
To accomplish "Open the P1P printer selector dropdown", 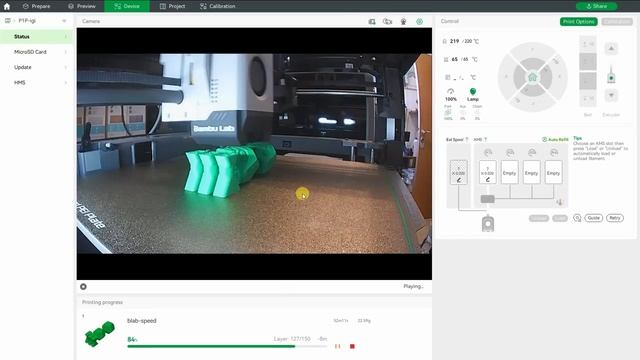I will 64,20.
